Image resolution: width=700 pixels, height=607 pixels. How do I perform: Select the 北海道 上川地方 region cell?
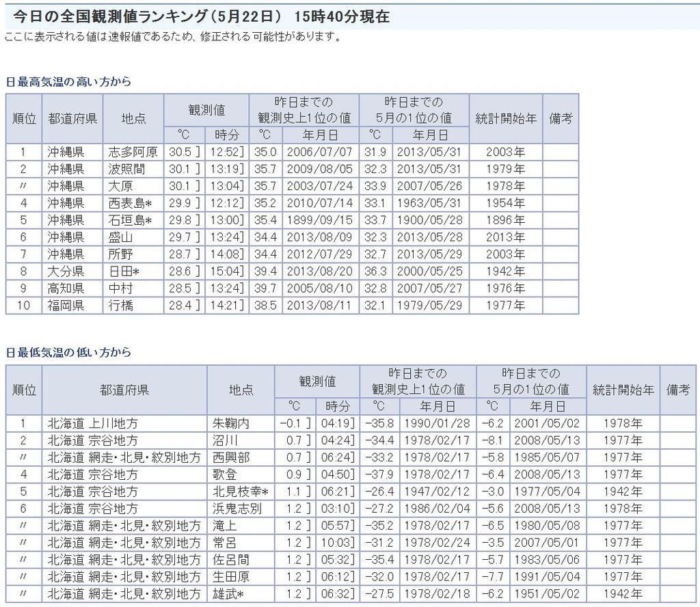[x=92, y=424]
